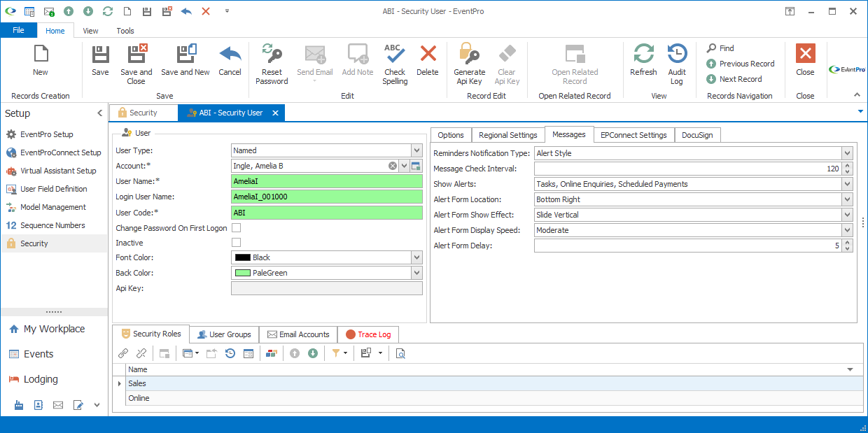868x433 pixels.
Task: Open the EPConnect Settings tab
Action: [633, 135]
